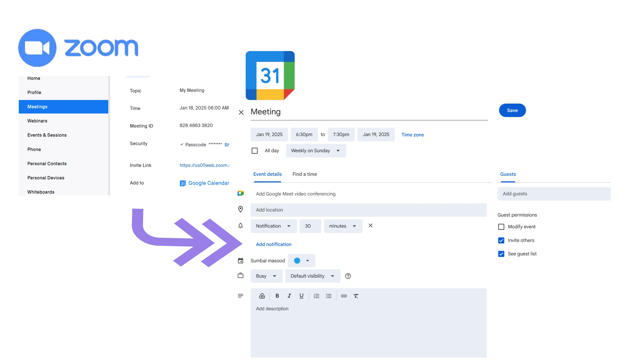The height and width of the screenshot is (364, 640).
Task: Click Add notification link
Action: tap(273, 244)
